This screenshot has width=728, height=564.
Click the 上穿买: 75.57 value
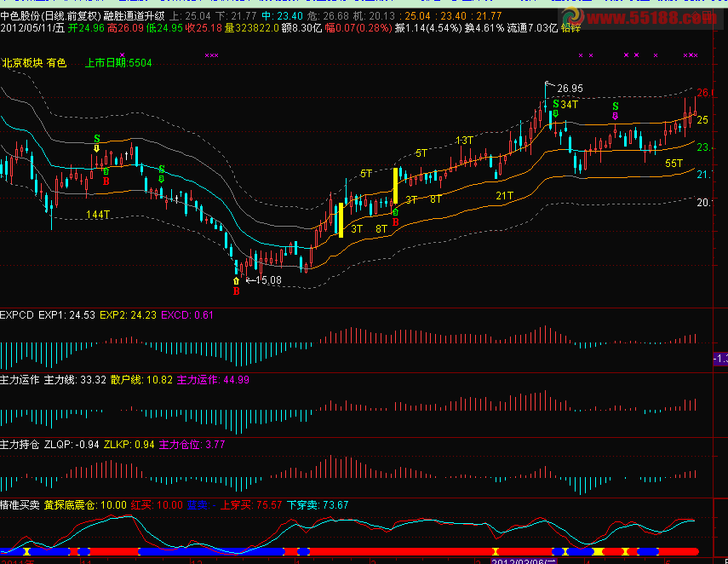pyautogui.click(x=251, y=505)
